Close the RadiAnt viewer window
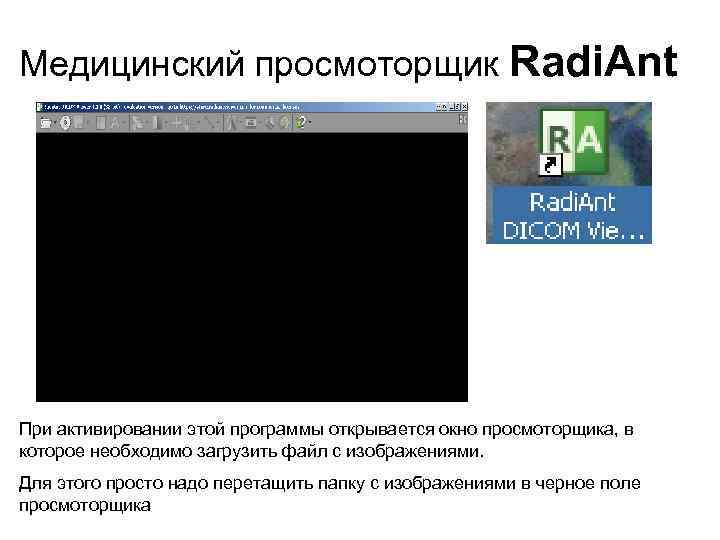Viewport: 720px width, 540px height. coord(464,107)
